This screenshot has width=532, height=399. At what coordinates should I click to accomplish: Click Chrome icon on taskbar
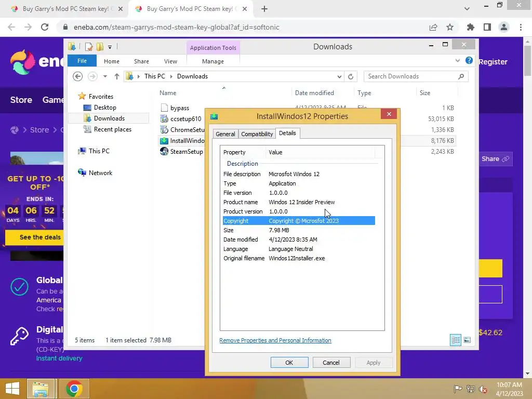point(74,389)
